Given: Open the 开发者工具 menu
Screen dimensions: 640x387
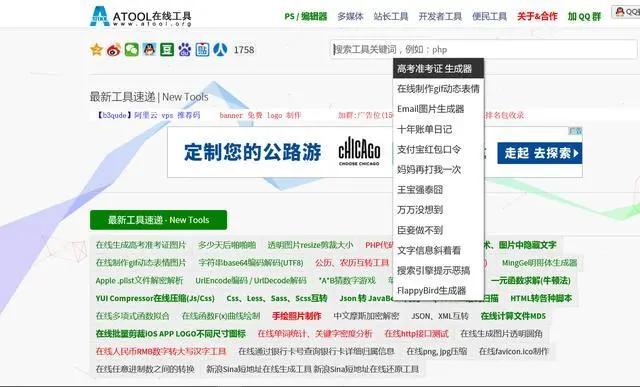Looking at the screenshot, I should [440, 16].
